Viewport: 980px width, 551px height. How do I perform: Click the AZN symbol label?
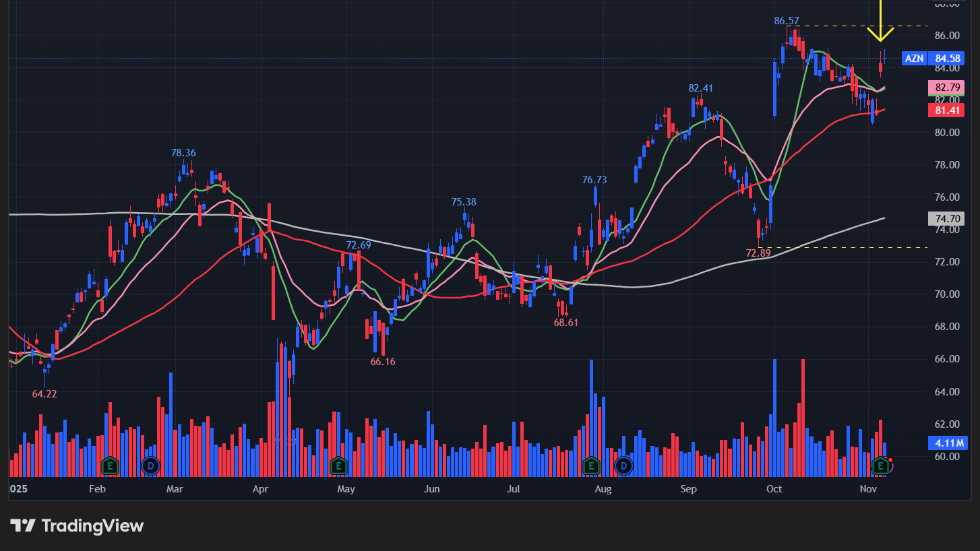click(914, 59)
